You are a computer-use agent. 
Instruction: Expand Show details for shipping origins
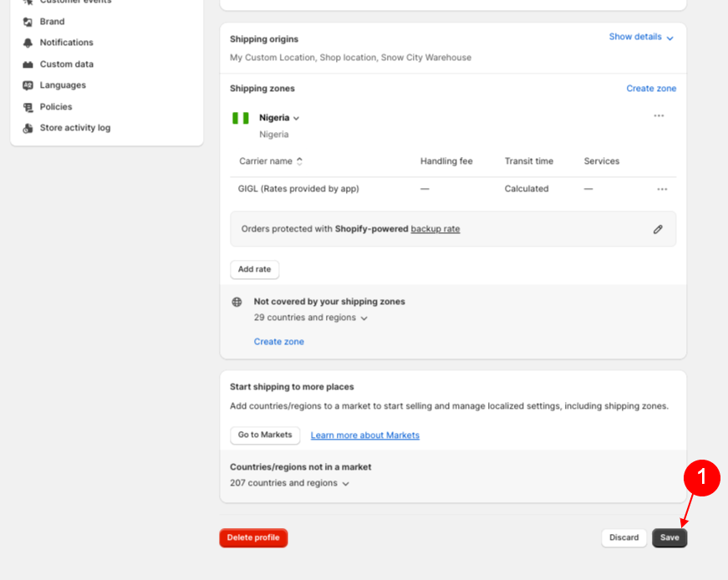click(641, 37)
